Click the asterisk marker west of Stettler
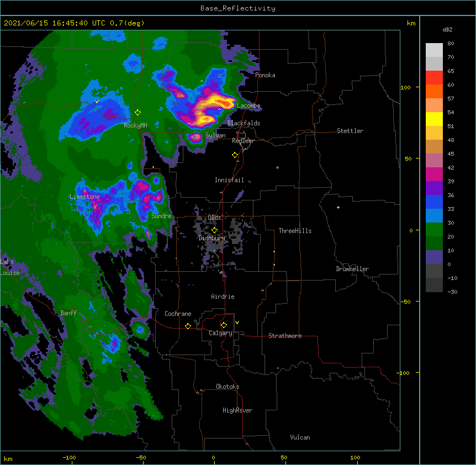This screenshot has height=465, width=476. (x=277, y=168)
